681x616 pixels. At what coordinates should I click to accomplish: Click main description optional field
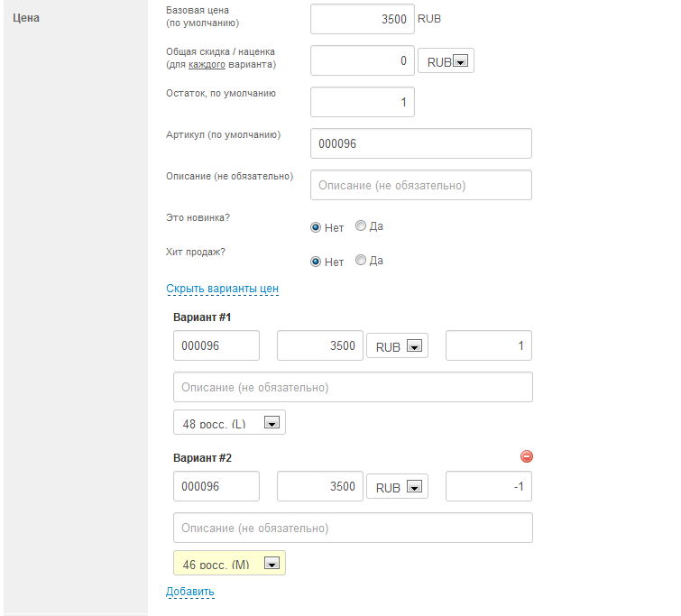coord(420,185)
